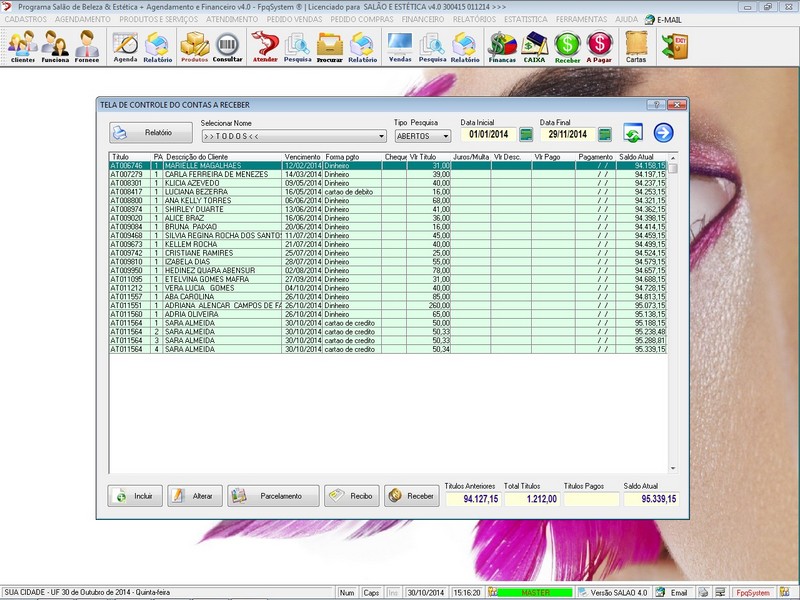Screen dimensions: 800x600
Task: Open the AGENDAMENTO menu
Action: 83,19
